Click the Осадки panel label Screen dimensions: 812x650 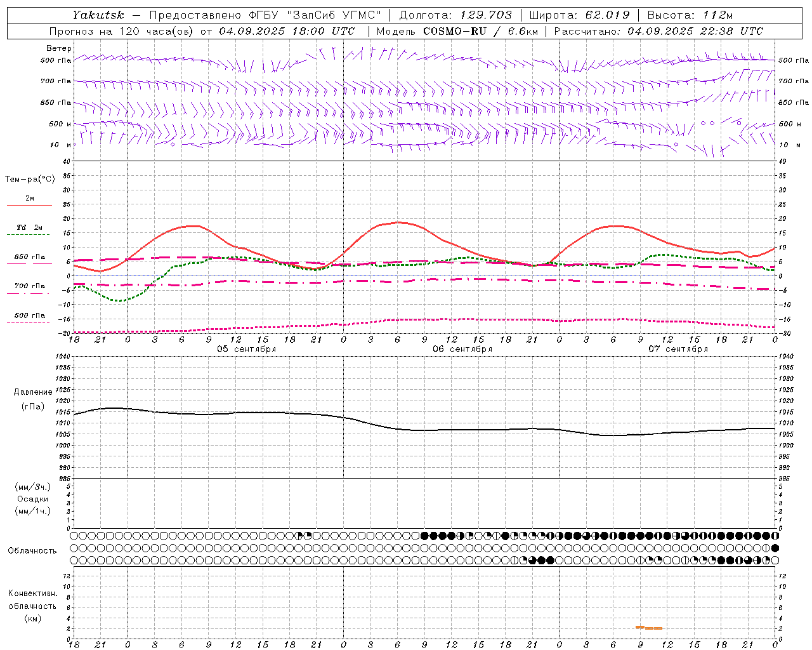pos(33,499)
